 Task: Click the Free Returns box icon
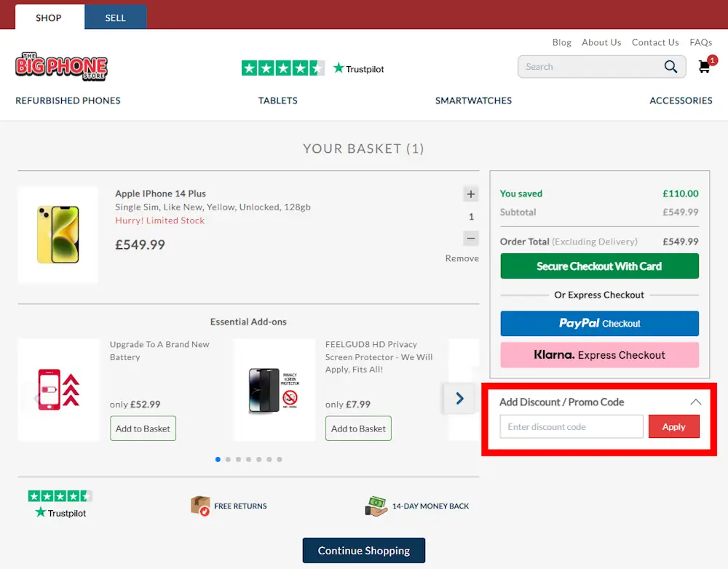pos(200,506)
